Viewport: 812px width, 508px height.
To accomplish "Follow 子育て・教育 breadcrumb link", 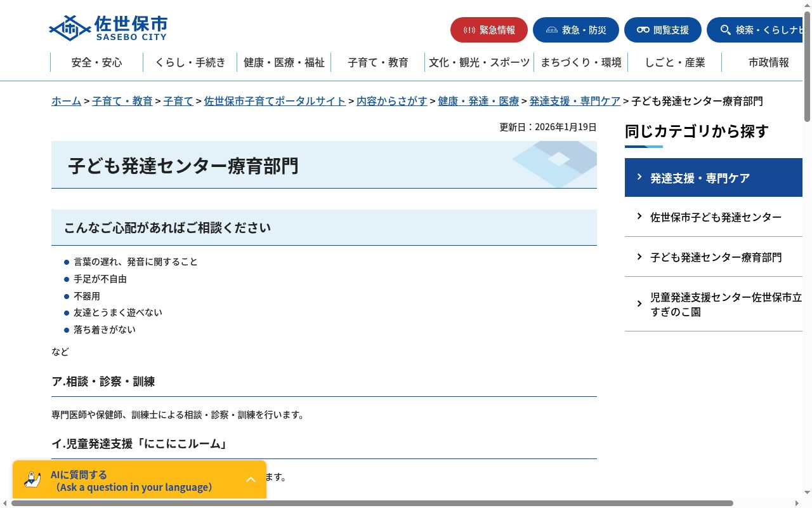I will click(x=122, y=101).
